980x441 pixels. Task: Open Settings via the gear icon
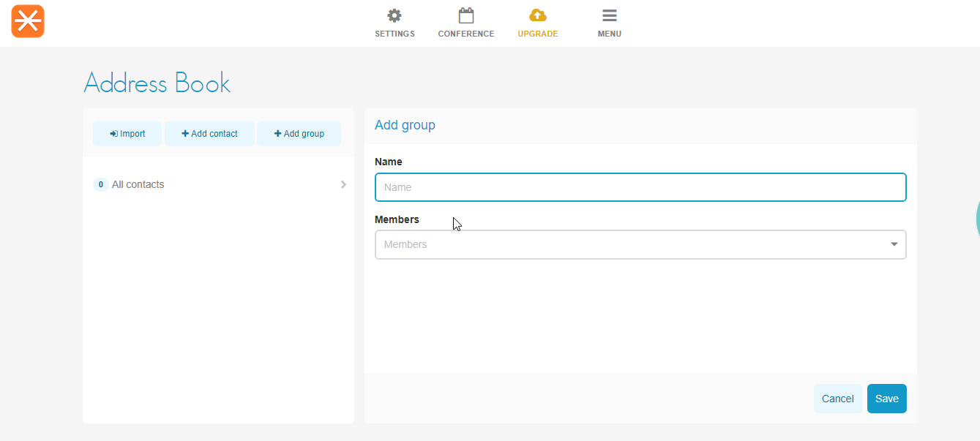(x=394, y=16)
